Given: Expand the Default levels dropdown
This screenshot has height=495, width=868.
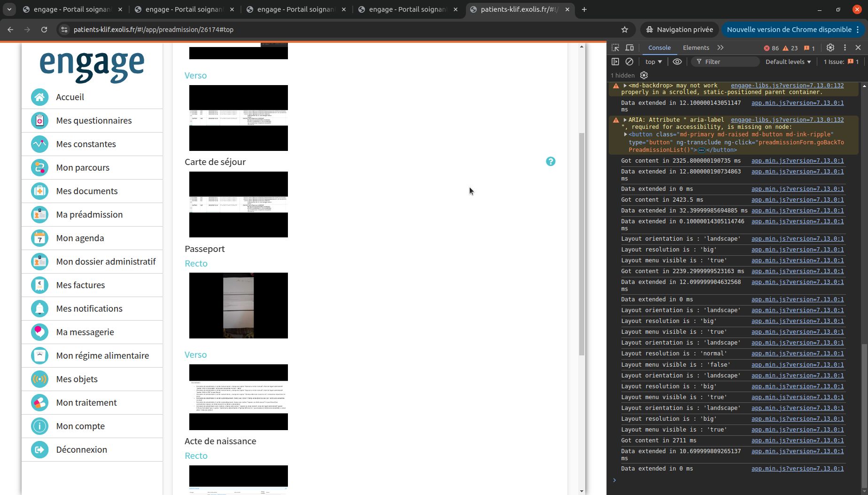Looking at the screenshot, I should [x=788, y=62].
